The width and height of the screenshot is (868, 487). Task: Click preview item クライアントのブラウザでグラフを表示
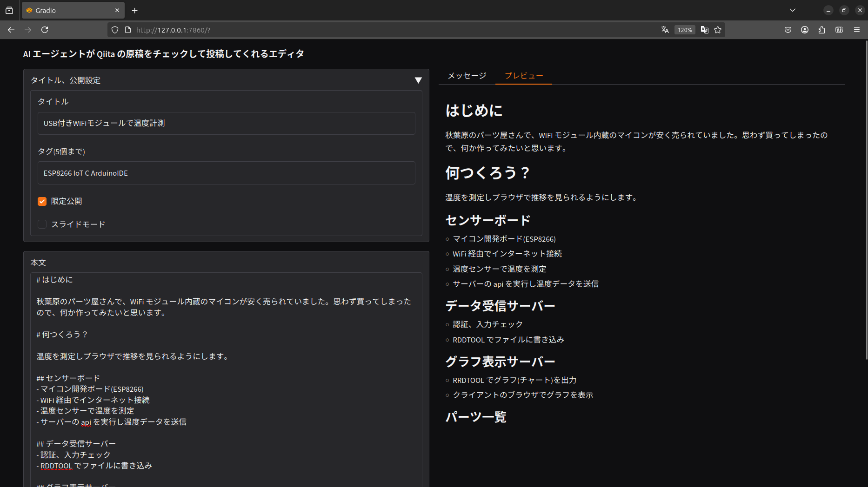tap(523, 395)
